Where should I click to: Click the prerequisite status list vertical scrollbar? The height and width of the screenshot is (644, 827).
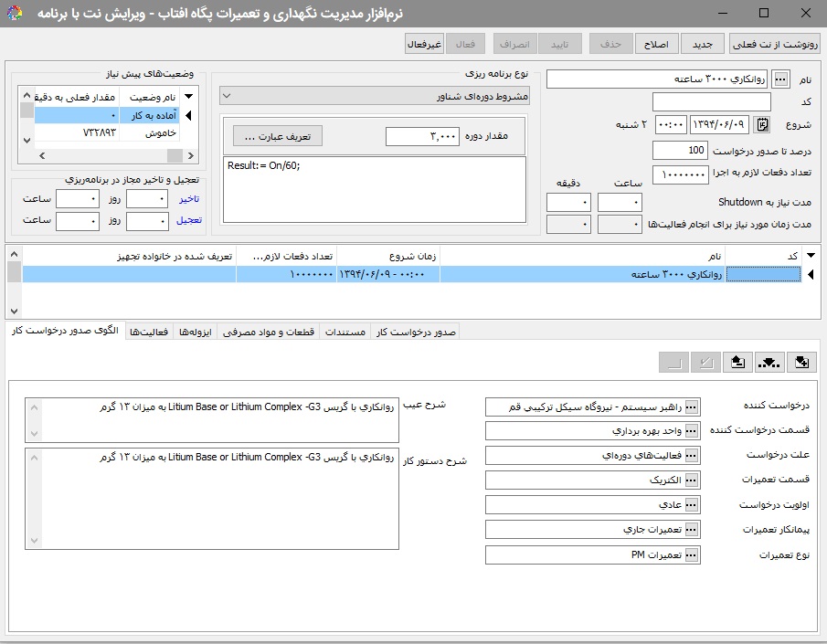click(x=26, y=115)
